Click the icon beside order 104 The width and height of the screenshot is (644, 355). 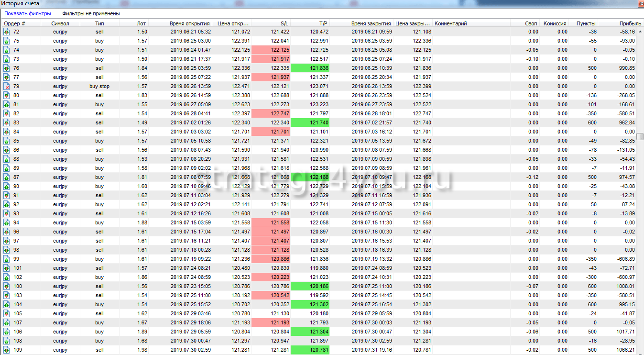(x=7, y=304)
